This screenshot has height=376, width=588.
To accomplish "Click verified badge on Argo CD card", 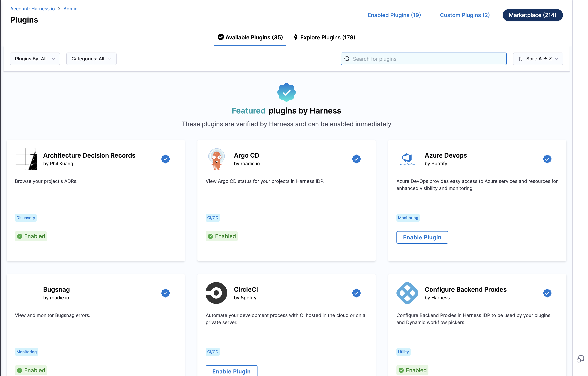I will (356, 159).
